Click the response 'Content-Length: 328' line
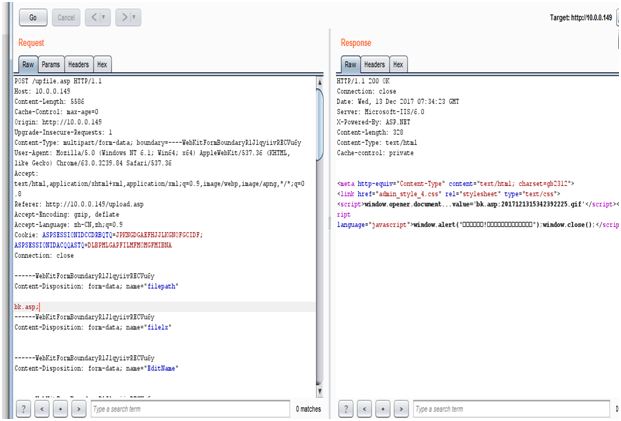The image size is (621, 421). point(370,132)
